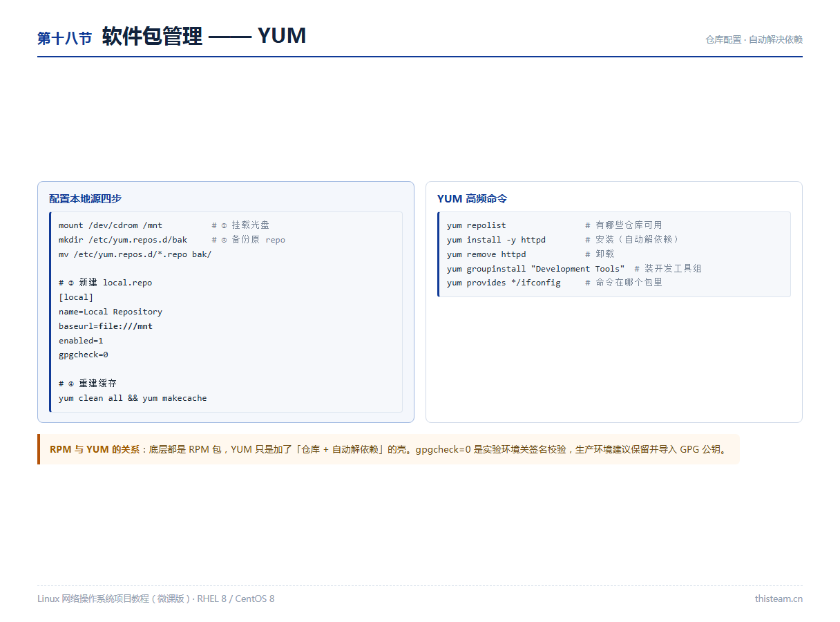Viewport: 840px width, 622px height.
Task: Select the comment 挂载光盘
Action: (x=241, y=225)
